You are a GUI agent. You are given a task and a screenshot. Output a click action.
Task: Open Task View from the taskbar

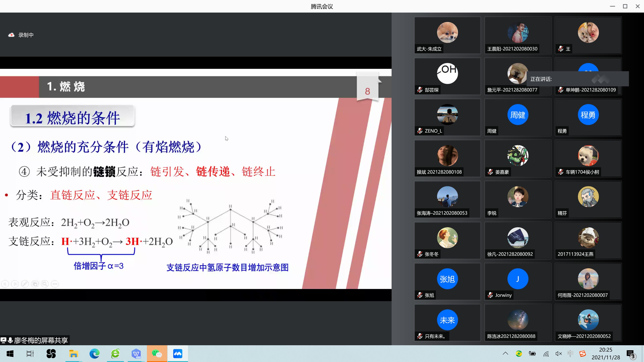click(30, 353)
